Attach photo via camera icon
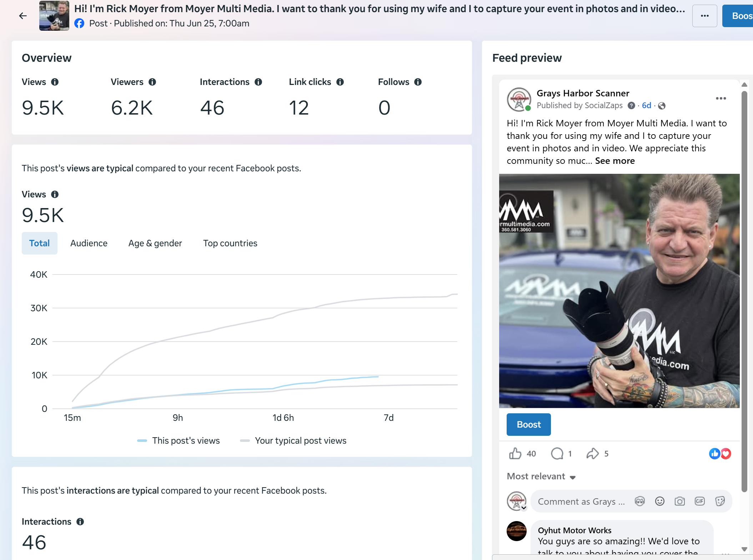This screenshot has width=753, height=560. point(680,501)
